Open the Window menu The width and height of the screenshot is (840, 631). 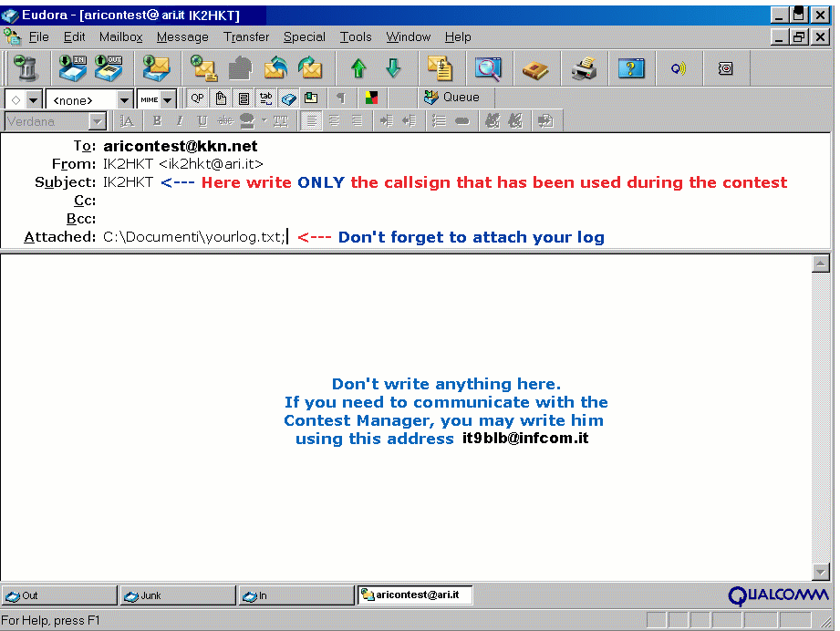point(409,37)
